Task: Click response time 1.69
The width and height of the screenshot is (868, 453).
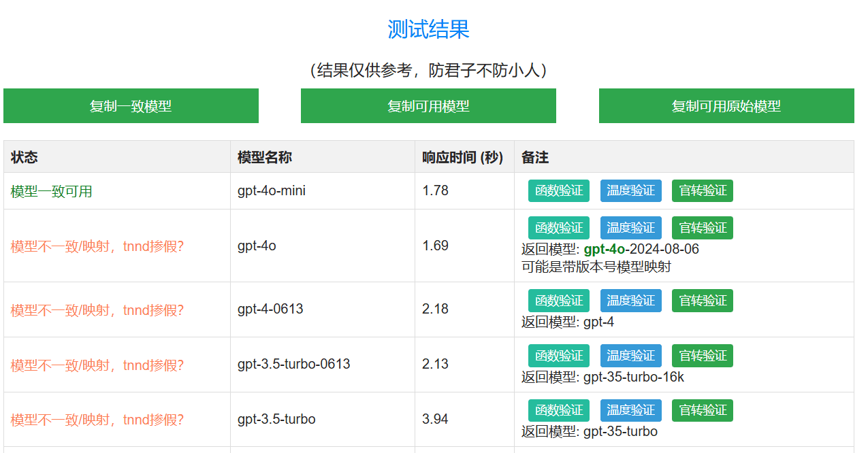Action: point(436,246)
